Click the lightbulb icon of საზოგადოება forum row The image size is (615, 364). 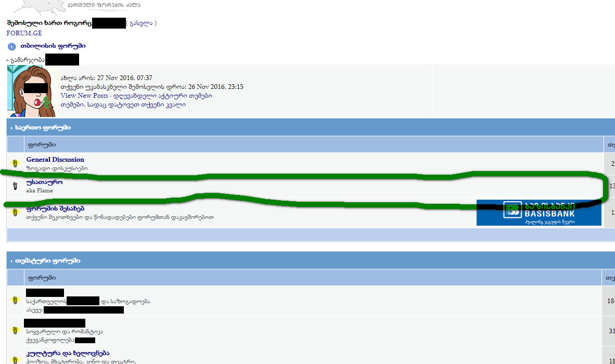pos(15,300)
